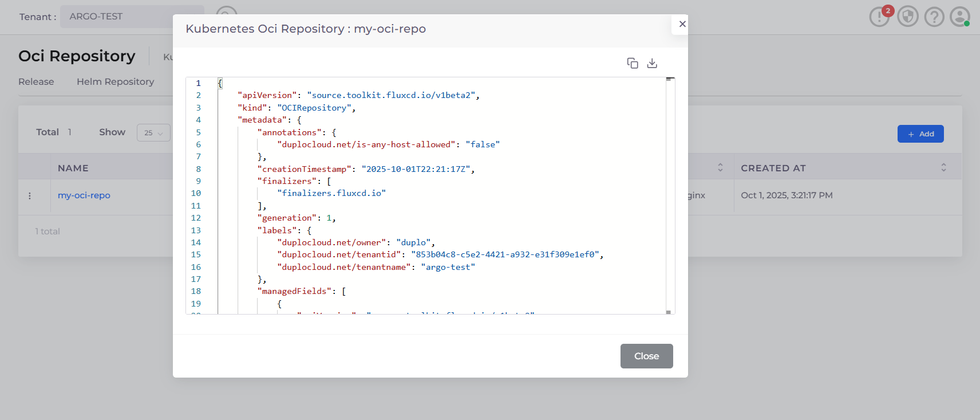Open alerts icon with badge 2
This screenshot has width=980, height=420.
click(879, 17)
